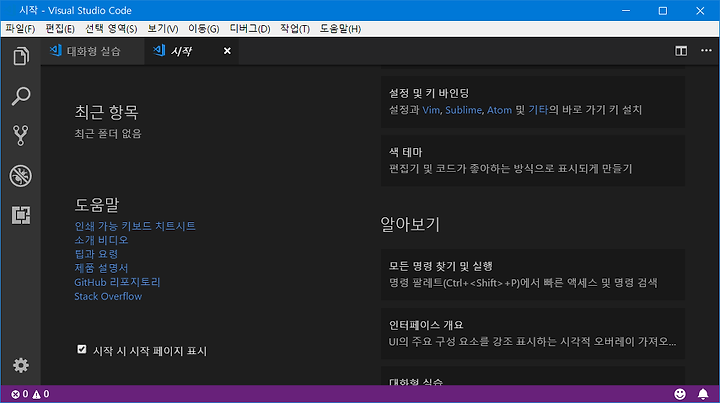The height and width of the screenshot is (403, 720).
Task: Switch to the 대화형 실습 tab
Action: pos(93,51)
